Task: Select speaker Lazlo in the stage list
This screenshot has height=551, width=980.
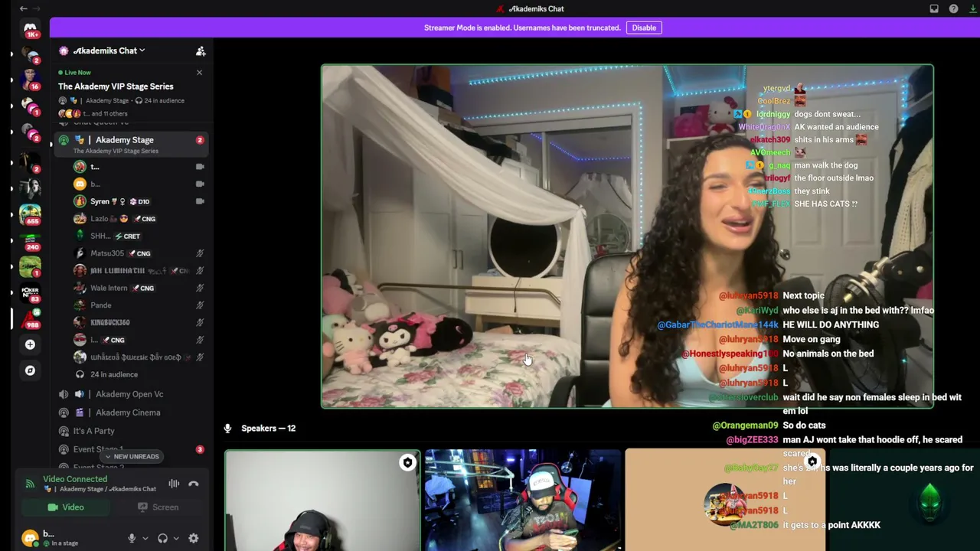Action: [139, 219]
